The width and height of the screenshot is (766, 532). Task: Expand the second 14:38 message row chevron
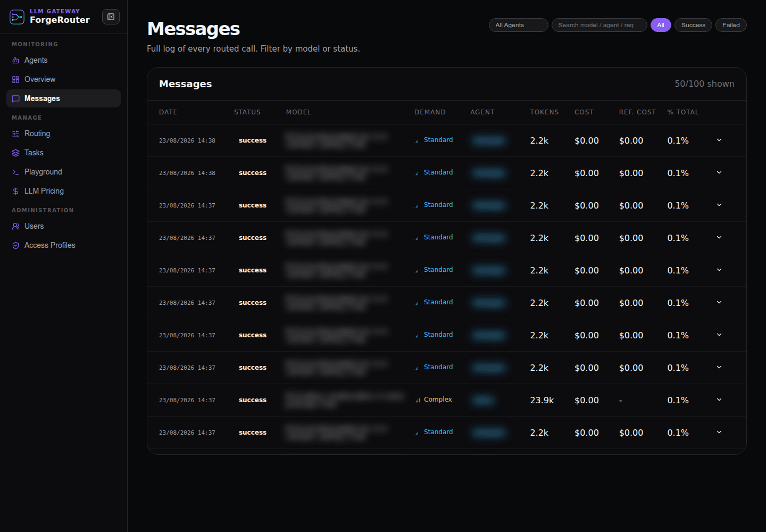(x=719, y=173)
